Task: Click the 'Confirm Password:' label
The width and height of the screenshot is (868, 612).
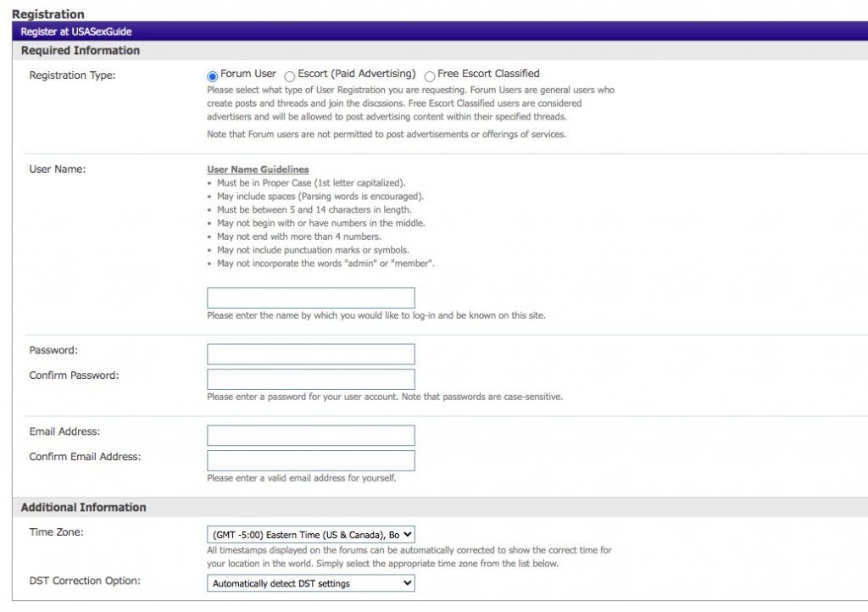Action: coord(75,376)
